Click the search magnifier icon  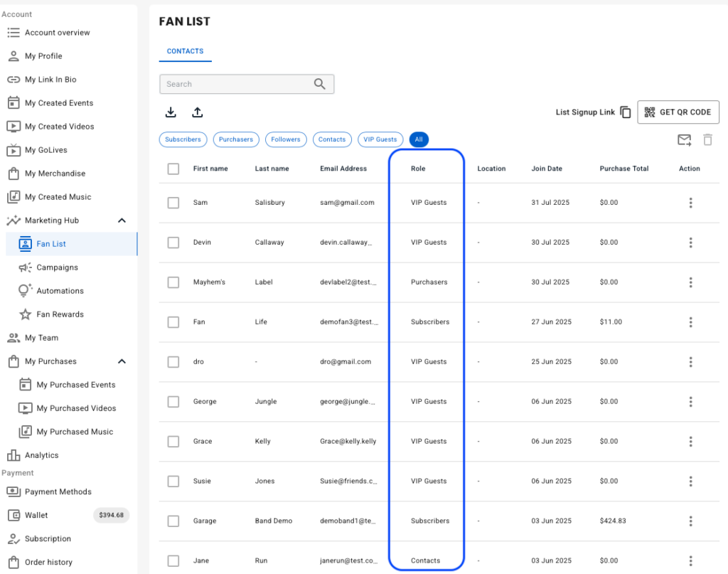(x=320, y=84)
